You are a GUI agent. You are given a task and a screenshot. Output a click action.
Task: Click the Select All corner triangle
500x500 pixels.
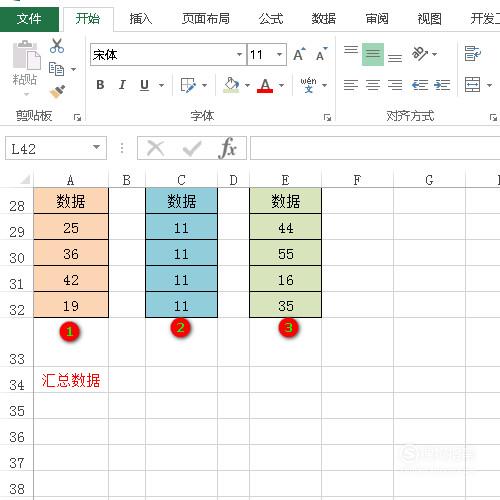pyautogui.click(x=26, y=180)
